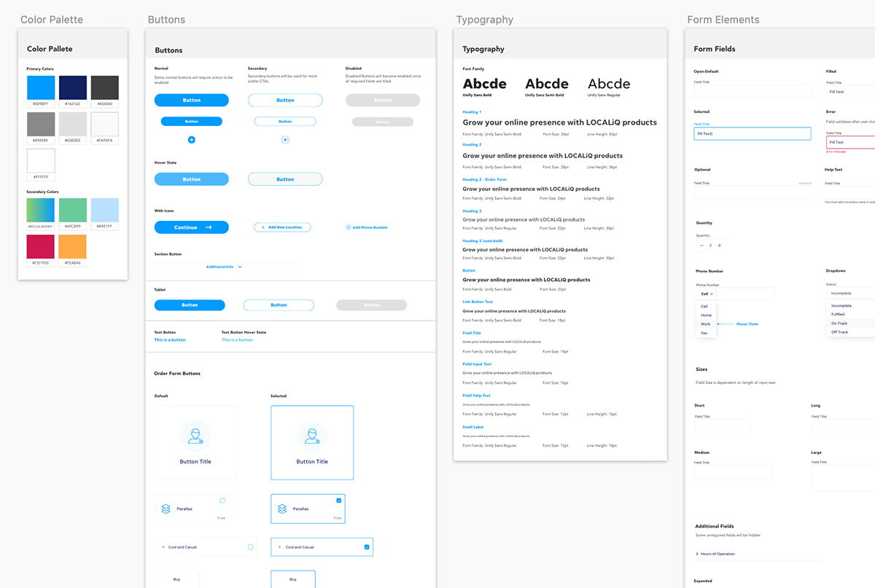The width and height of the screenshot is (875, 588).
Task: Click the user avatar icon in Default card
Action: 195,436
